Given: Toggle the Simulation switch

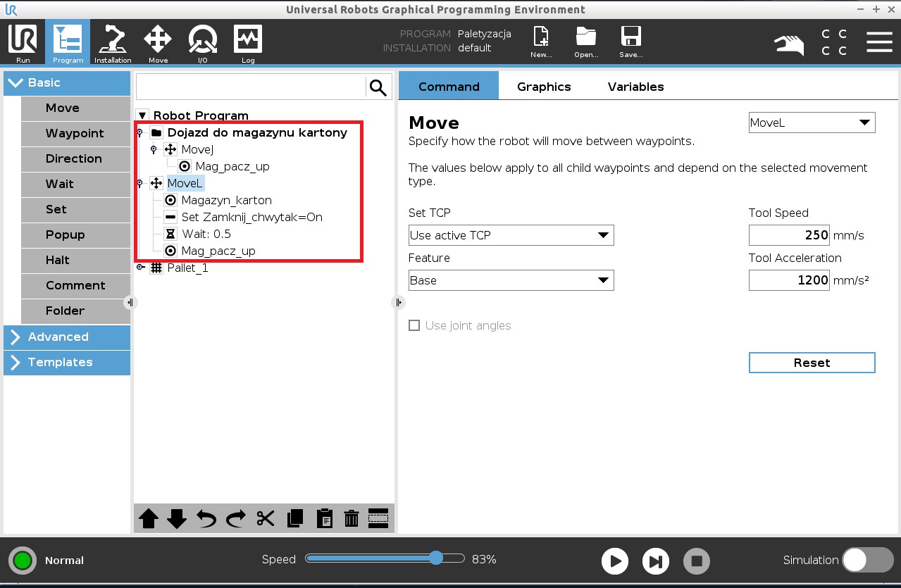Looking at the screenshot, I should tap(868, 560).
